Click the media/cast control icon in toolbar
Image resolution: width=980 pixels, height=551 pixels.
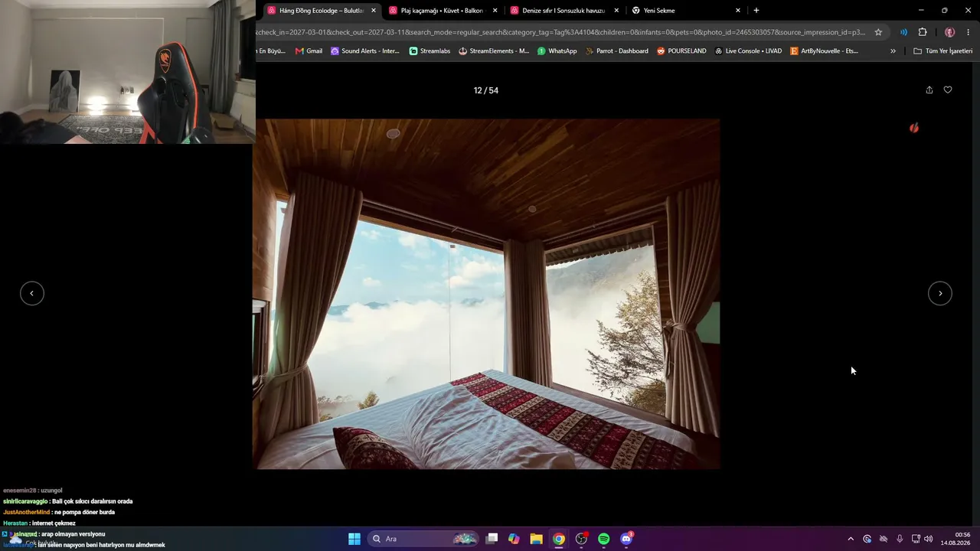coord(904,32)
